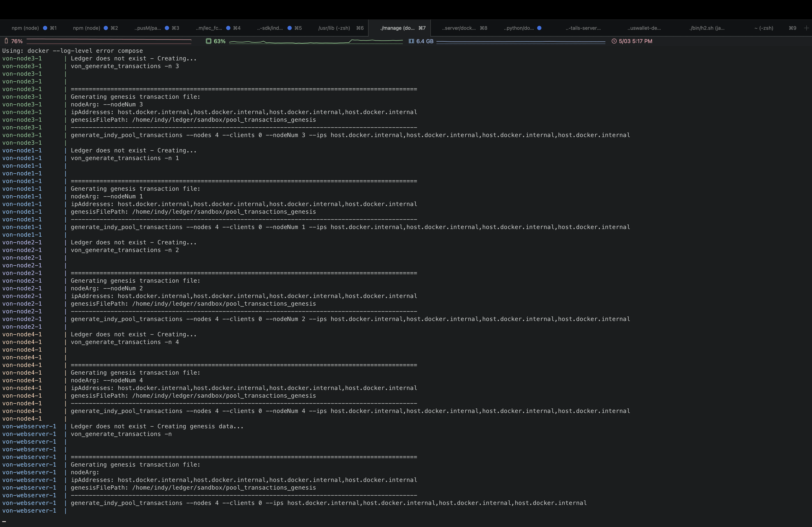Click the activity dot on the ..m/lec_fc... tab
812x527 pixels.
point(228,28)
